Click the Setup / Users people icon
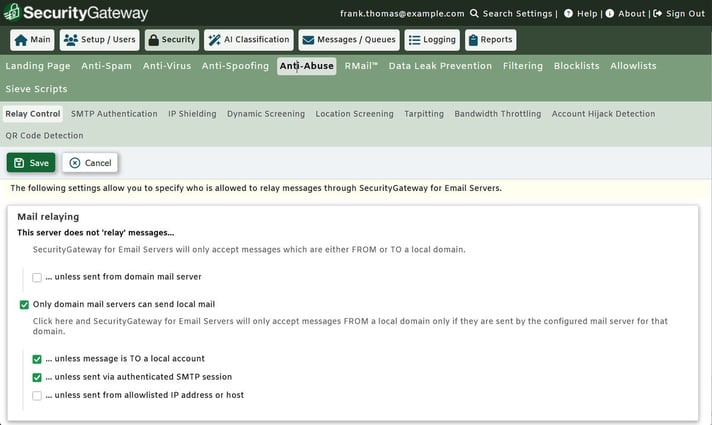 (x=71, y=40)
